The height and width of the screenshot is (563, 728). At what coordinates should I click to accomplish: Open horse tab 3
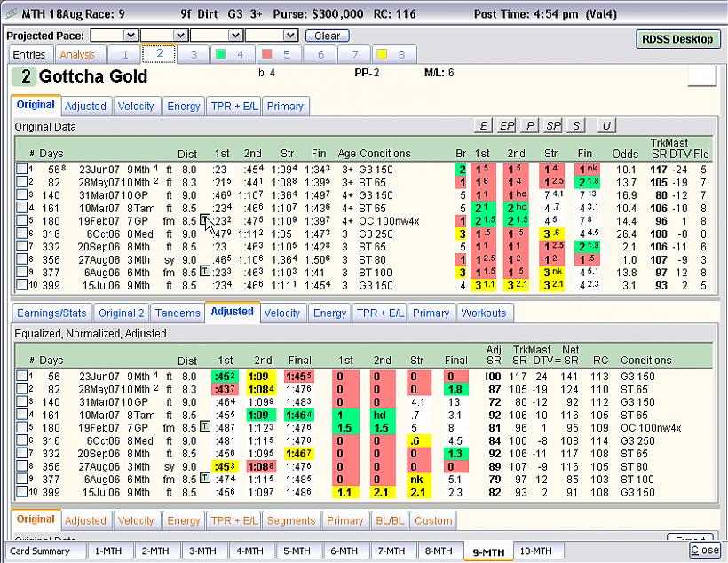pyautogui.click(x=194, y=54)
